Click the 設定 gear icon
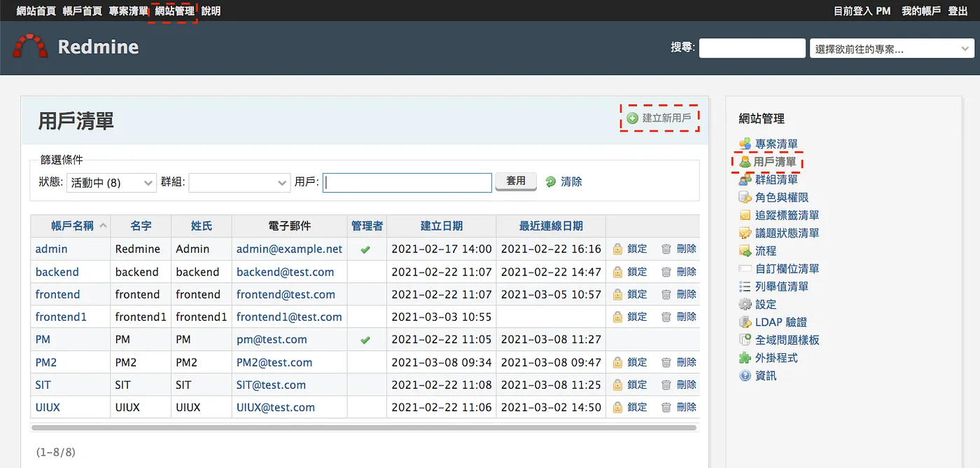The image size is (980, 468). [x=745, y=304]
